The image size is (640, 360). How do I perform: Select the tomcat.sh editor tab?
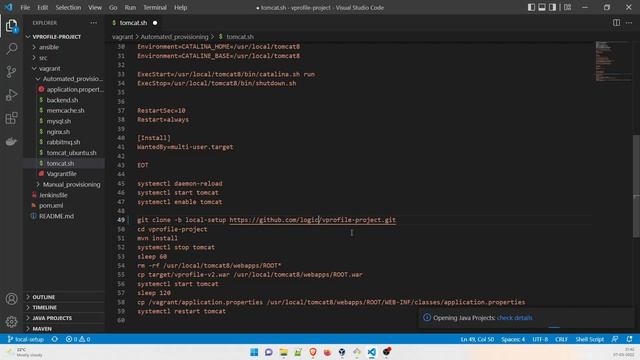click(133, 23)
